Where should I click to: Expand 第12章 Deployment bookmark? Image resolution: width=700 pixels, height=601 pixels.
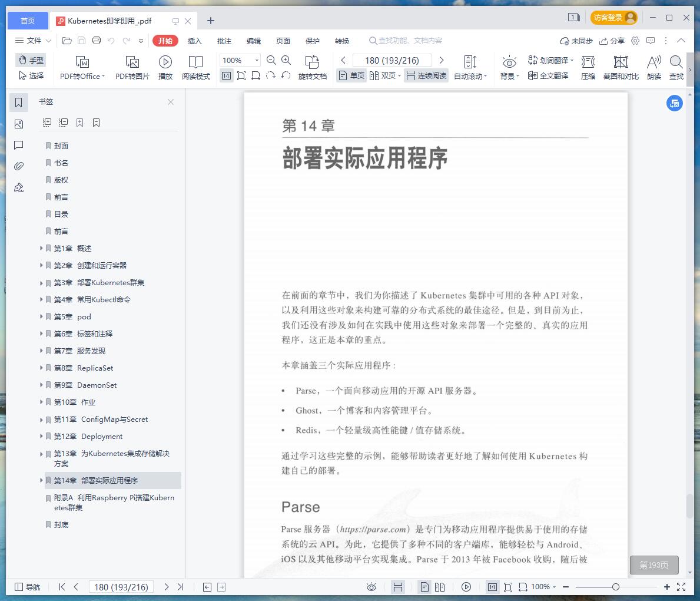pyautogui.click(x=42, y=436)
